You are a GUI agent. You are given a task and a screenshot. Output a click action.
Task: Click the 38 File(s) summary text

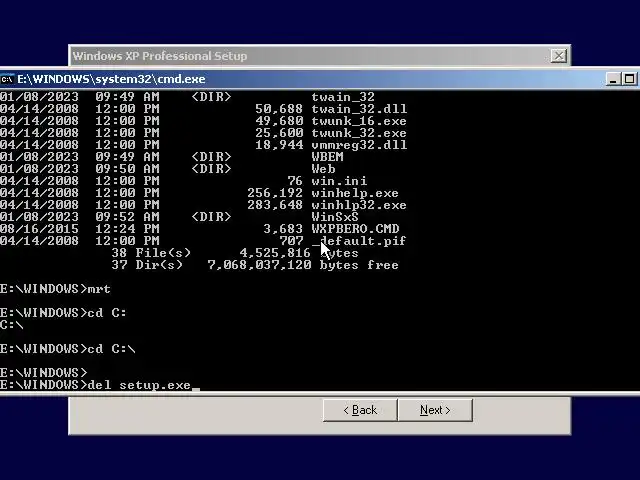[151, 253]
